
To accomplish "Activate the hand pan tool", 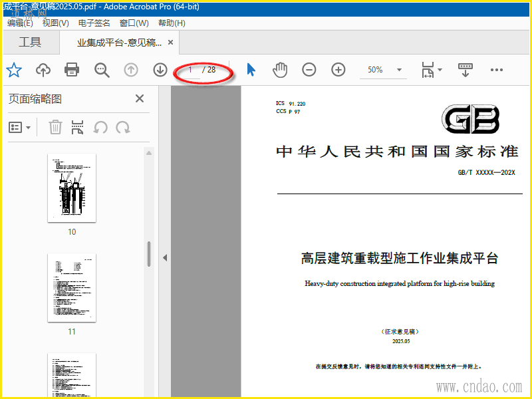I will 280,70.
